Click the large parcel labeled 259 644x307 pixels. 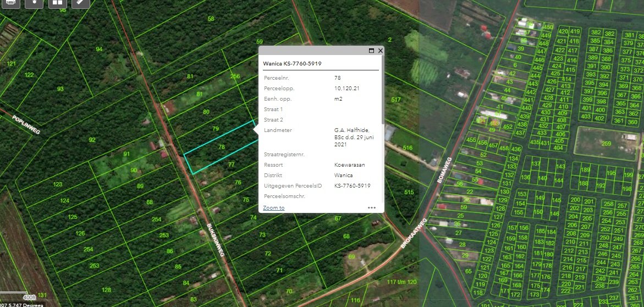(x=605, y=144)
